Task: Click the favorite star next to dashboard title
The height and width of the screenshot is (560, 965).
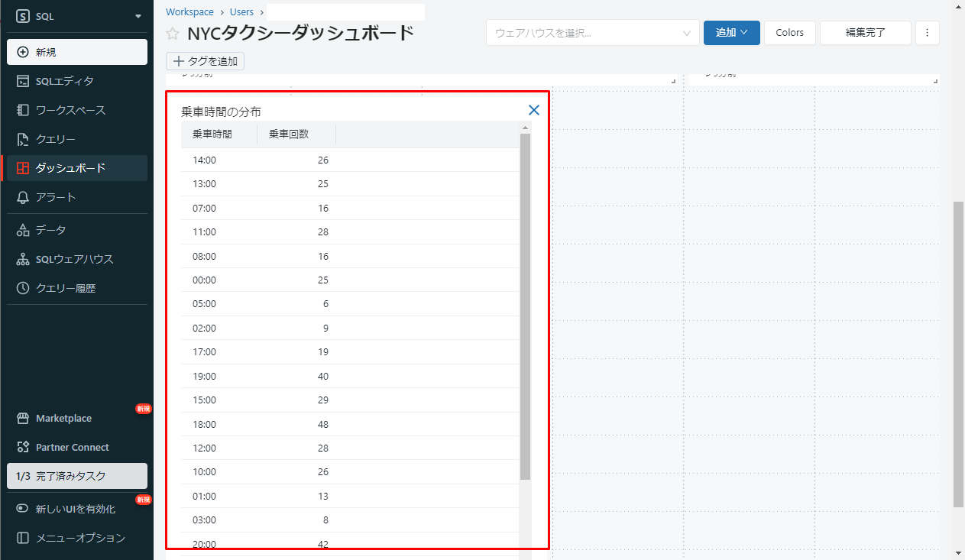Action: pos(173,34)
